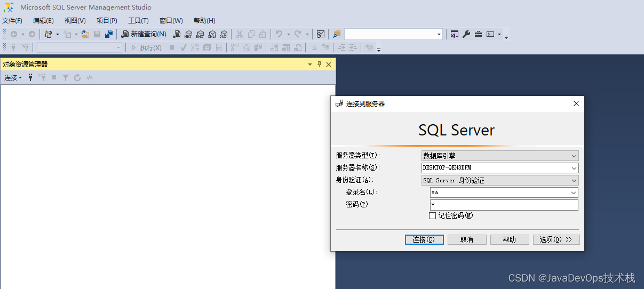This screenshot has height=289, width=644.
Task: Click the Connect plug icon in Object Explorer
Action: (30, 78)
